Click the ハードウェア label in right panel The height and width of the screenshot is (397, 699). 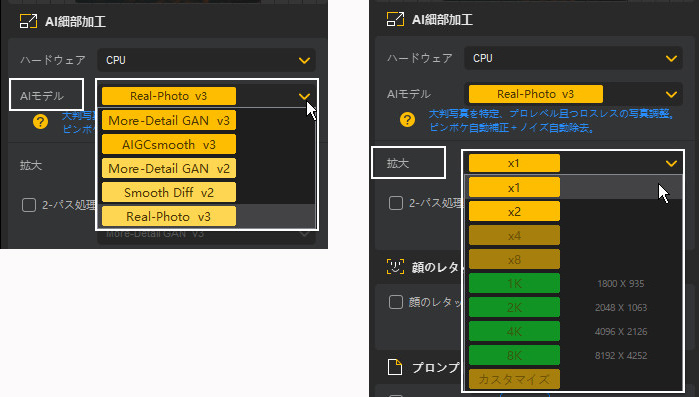pyautogui.click(x=419, y=58)
